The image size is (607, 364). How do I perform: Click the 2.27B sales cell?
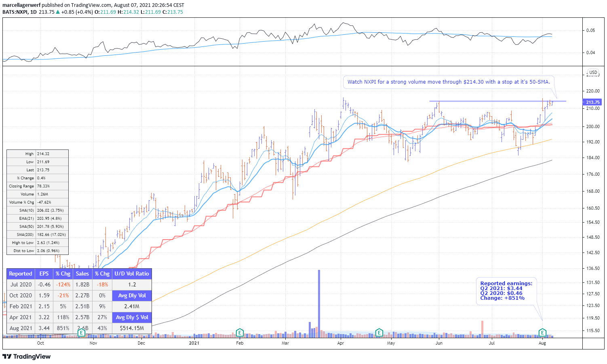82,296
